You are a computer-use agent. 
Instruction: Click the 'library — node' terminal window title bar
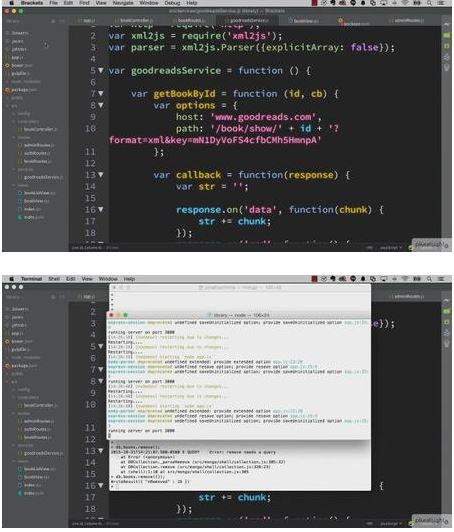pos(239,315)
